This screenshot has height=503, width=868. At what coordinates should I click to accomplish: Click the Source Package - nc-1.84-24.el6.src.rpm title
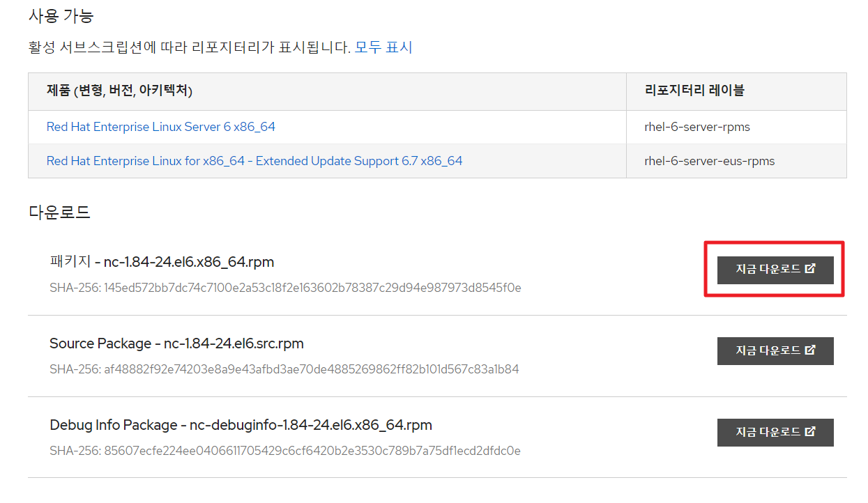176,343
